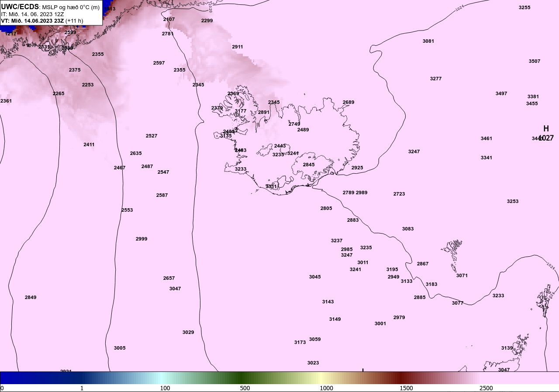559x392 pixels.
Task: Click the color bar label '2500'
Action: (486, 388)
